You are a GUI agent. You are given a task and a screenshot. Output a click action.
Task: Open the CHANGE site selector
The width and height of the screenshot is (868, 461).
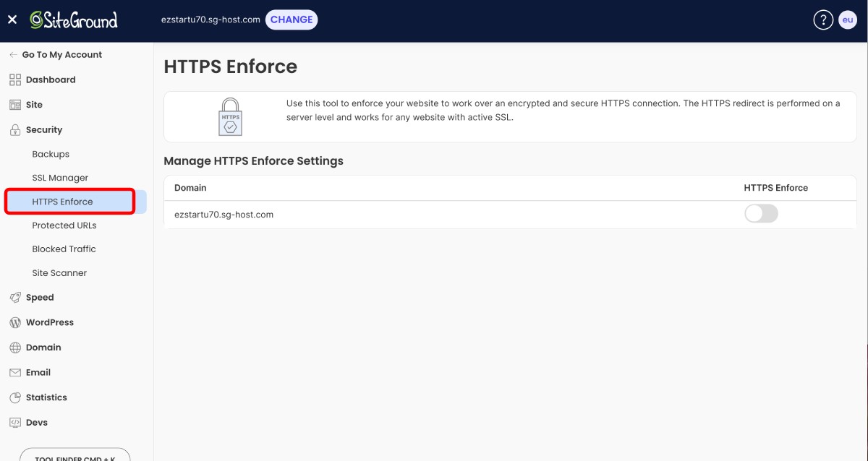click(x=292, y=20)
